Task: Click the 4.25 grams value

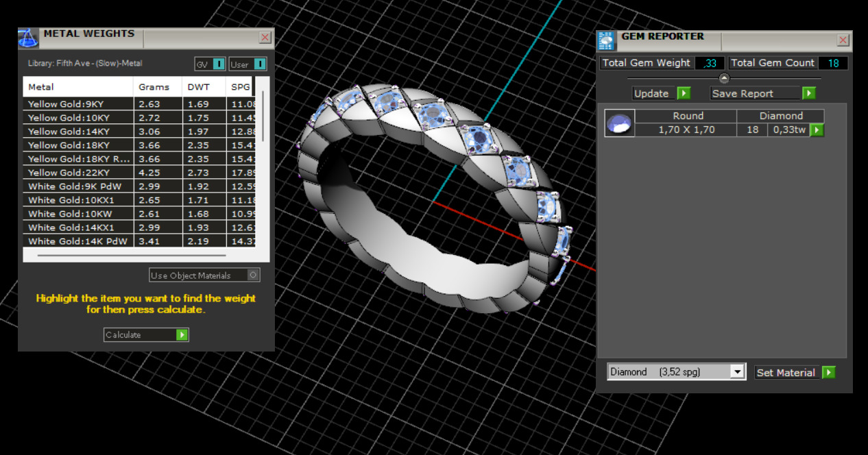Action: click(149, 173)
